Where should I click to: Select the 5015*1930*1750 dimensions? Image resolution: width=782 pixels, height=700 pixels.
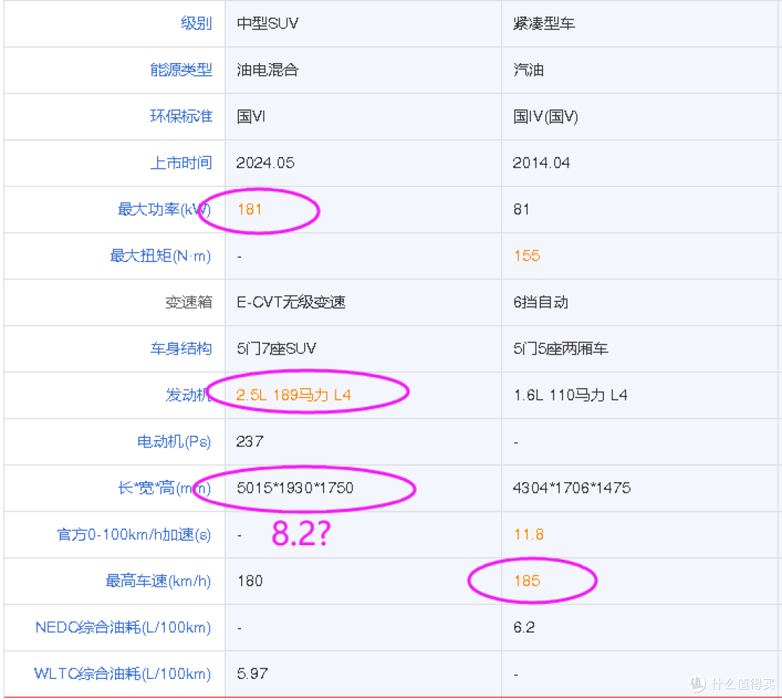295,488
